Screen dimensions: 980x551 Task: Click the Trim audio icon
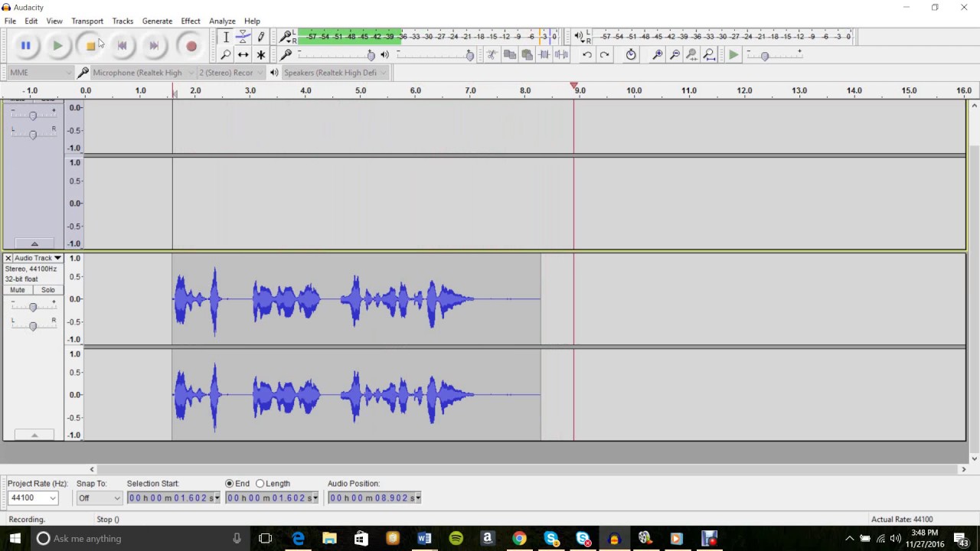(x=544, y=54)
